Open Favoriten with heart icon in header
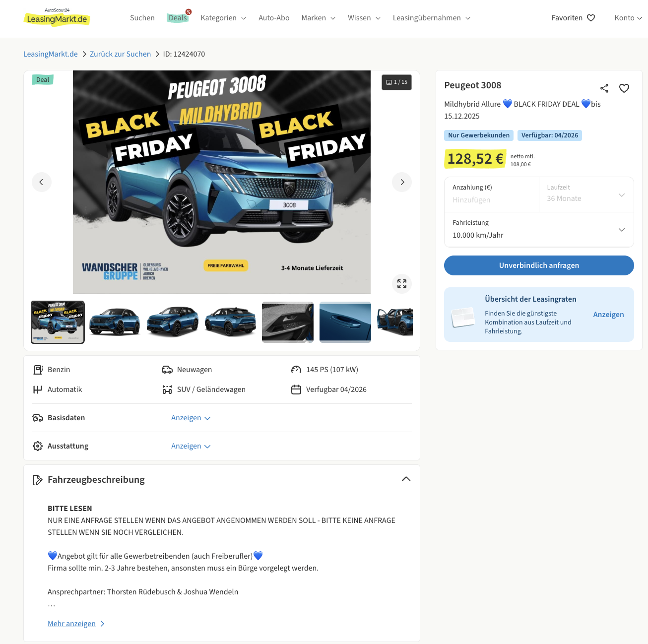 pos(573,18)
